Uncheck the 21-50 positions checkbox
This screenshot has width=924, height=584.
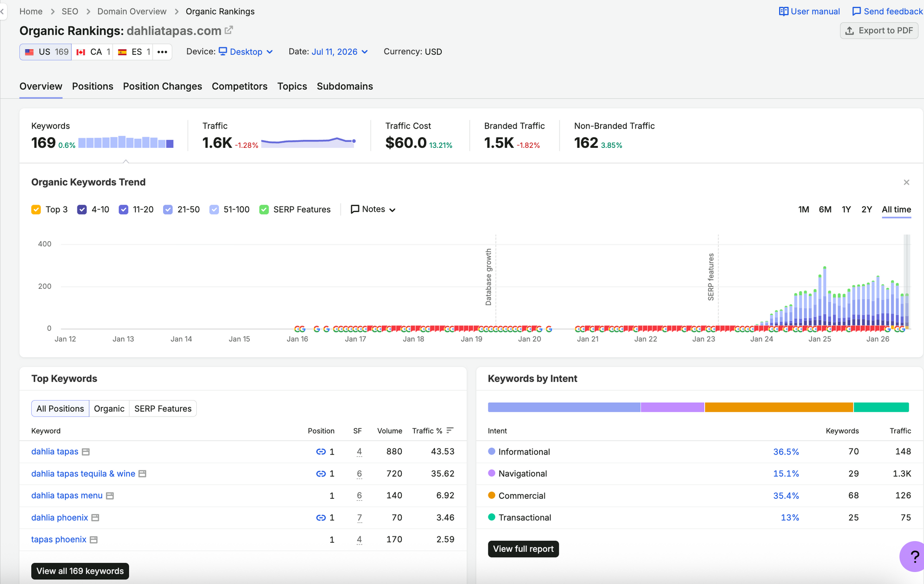pyautogui.click(x=168, y=209)
